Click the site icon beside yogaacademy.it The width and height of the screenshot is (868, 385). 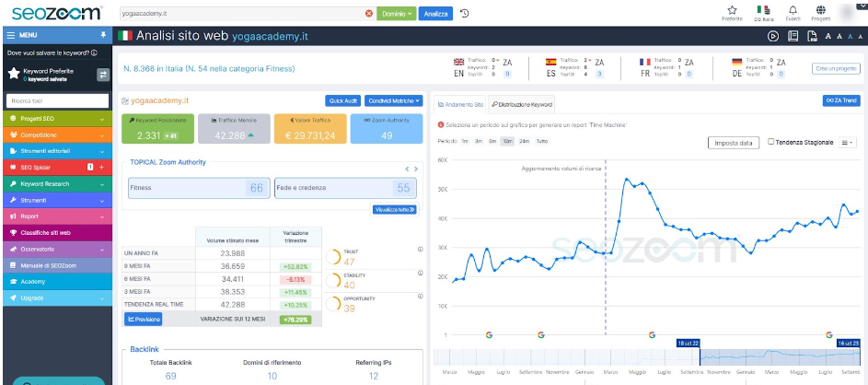[125, 100]
